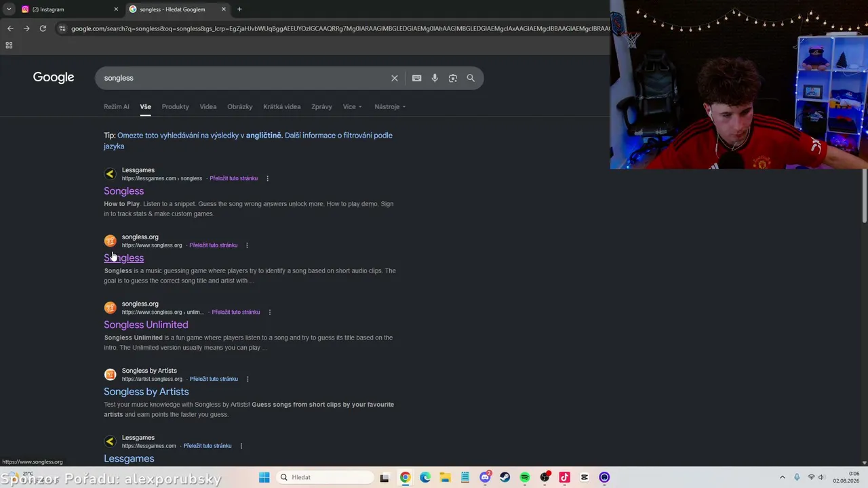Switch to Režim AI tab
868x488 pixels.
coord(117,106)
